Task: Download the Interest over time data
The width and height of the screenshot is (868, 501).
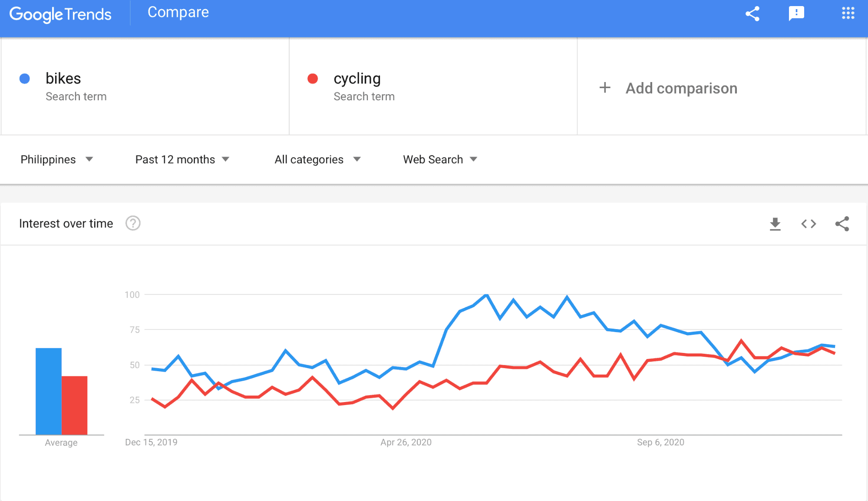Action: click(x=775, y=224)
